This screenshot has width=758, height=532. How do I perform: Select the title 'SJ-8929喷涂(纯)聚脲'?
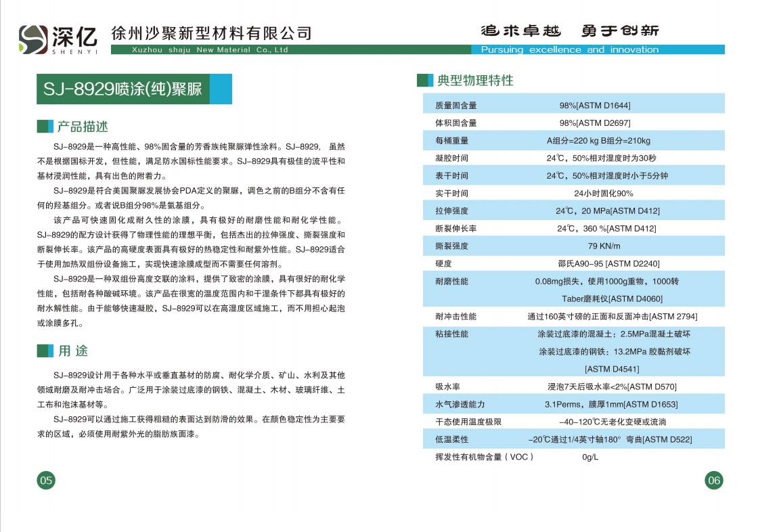(122, 89)
